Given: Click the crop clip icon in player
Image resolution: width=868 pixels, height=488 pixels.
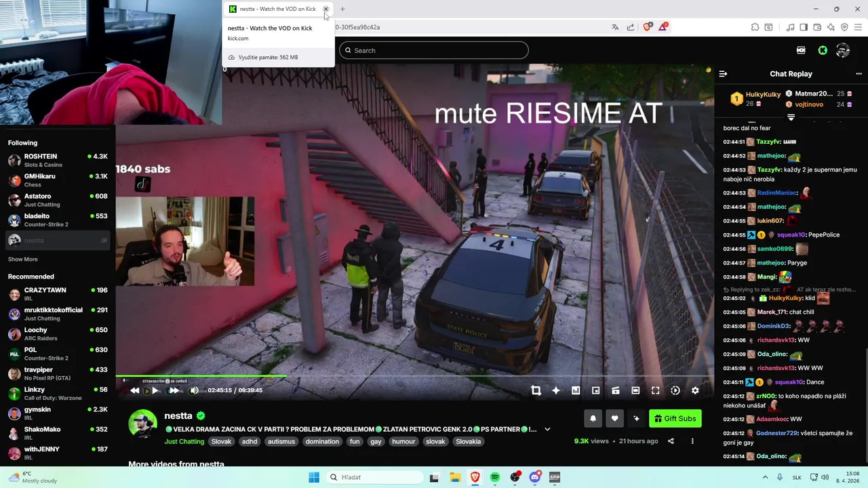Looking at the screenshot, I should pos(536,390).
